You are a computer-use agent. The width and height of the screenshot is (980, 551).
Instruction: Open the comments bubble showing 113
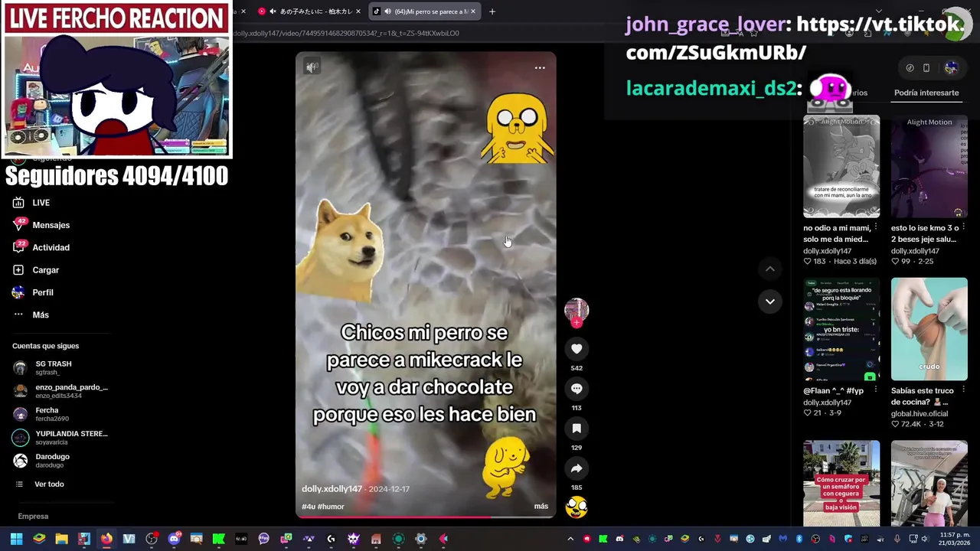(577, 389)
